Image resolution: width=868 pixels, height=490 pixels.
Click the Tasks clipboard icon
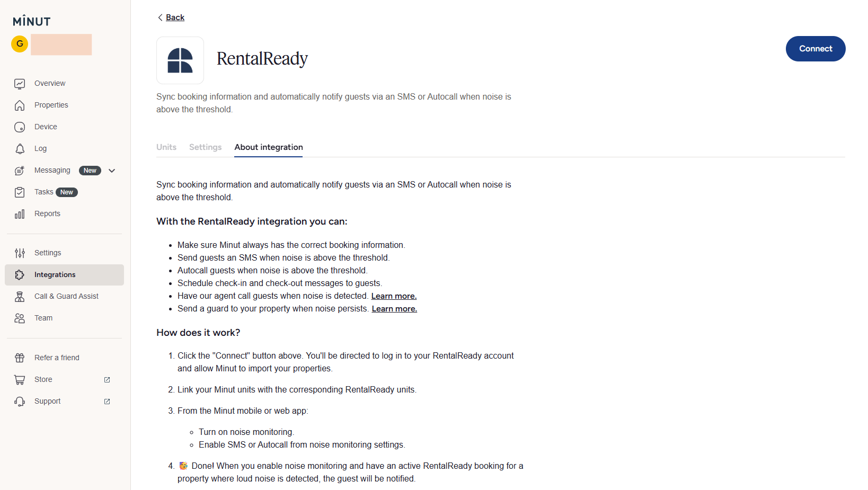pyautogui.click(x=20, y=192)
